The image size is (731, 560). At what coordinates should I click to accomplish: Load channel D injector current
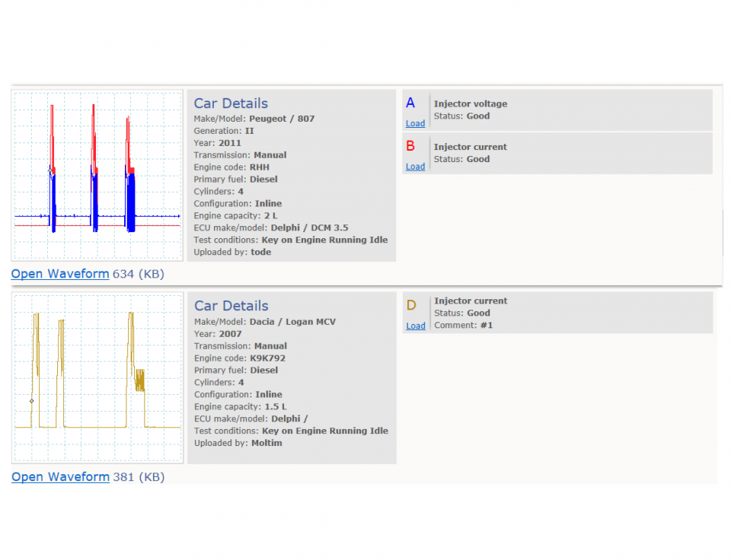coord(416,326)
